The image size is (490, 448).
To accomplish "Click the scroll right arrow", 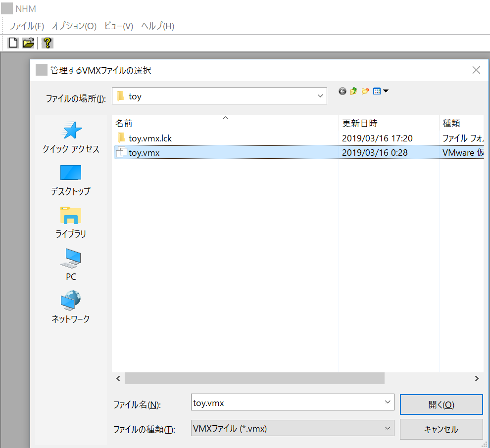I will tap(477, 379).
